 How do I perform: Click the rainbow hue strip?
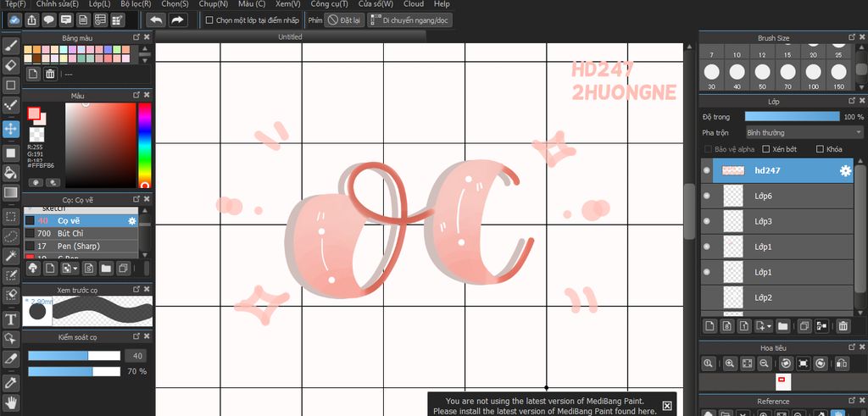tap(144, 146)
